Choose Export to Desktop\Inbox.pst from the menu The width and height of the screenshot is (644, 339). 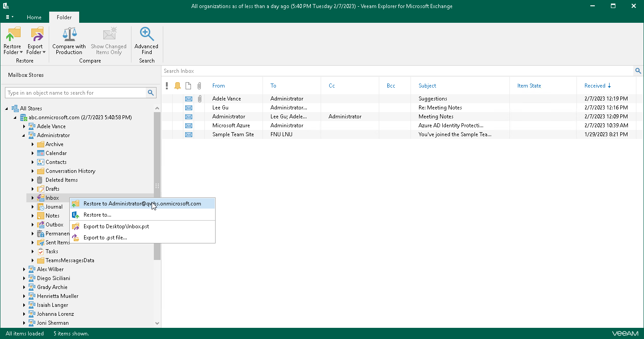tap(115, 226)
